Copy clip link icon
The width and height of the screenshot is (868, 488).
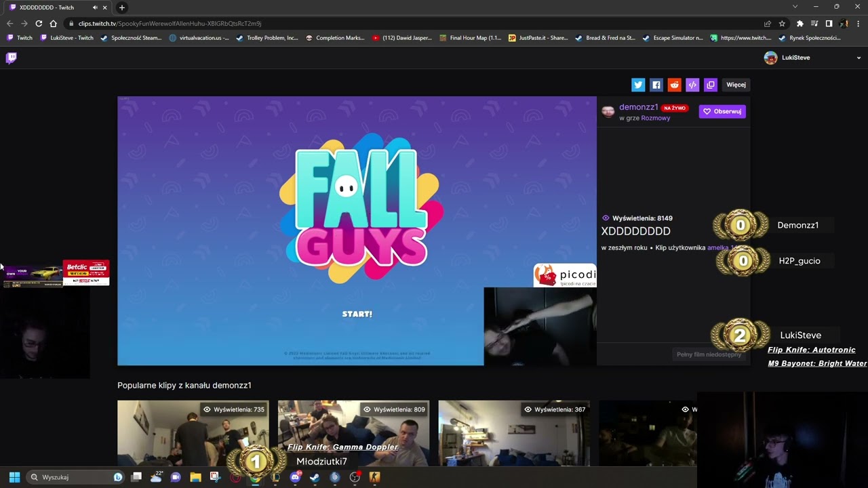pos(711,85)
